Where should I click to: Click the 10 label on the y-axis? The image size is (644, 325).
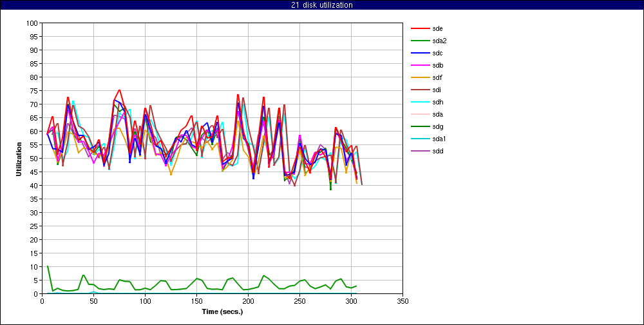[34, 266]
